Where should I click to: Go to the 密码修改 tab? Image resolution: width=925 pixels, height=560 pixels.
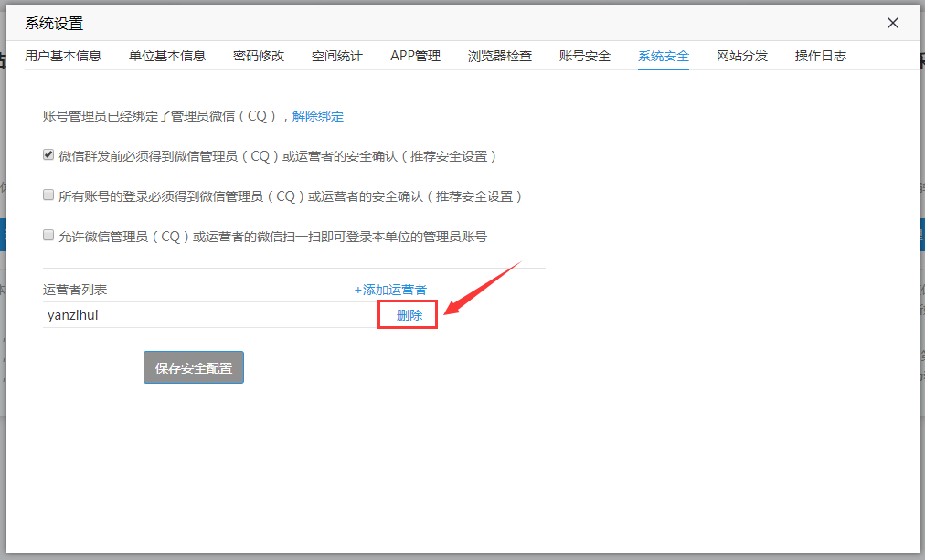click(x=259, y=56)
